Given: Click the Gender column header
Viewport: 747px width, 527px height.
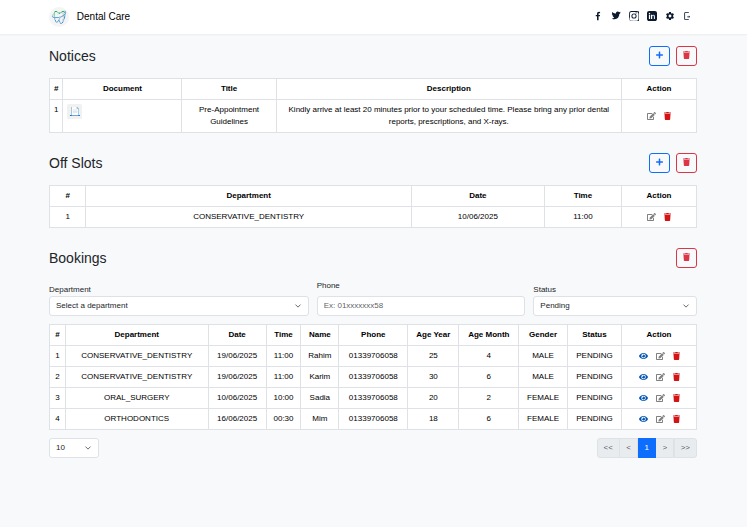Looking at the screenshot, I should coord(543,334).
